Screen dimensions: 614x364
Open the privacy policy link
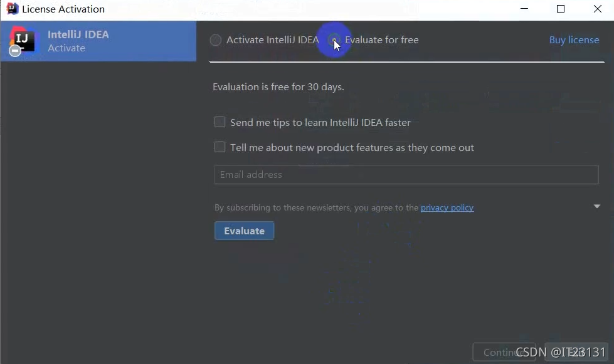[447, 207]
